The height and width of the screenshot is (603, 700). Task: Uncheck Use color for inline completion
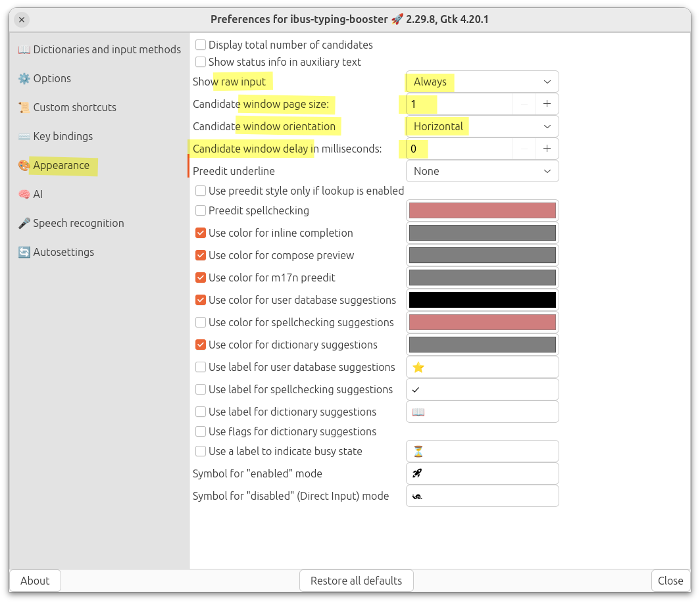tap(201, 233)
